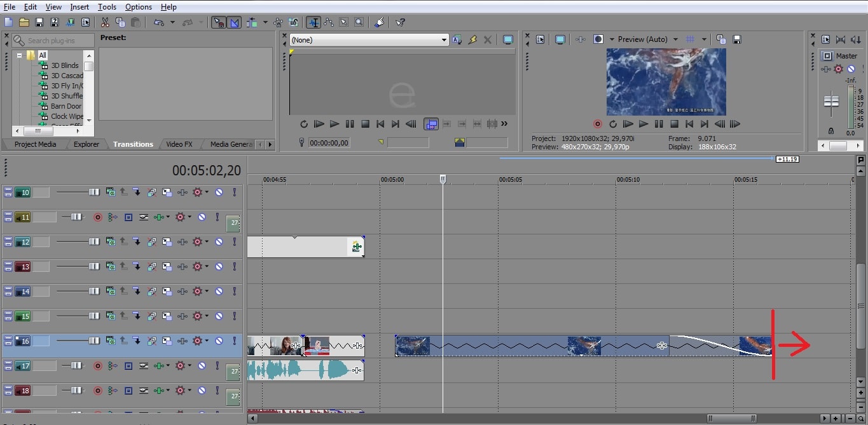Toggle the automatic crossfades toolbar button

pyautogui.click(x=234, y=22)
